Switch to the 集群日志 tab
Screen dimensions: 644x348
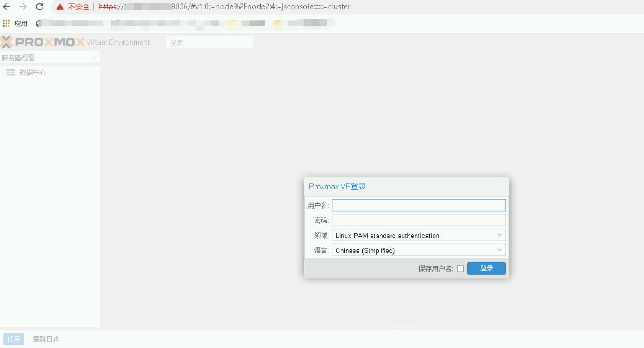[x=46, y=339]
